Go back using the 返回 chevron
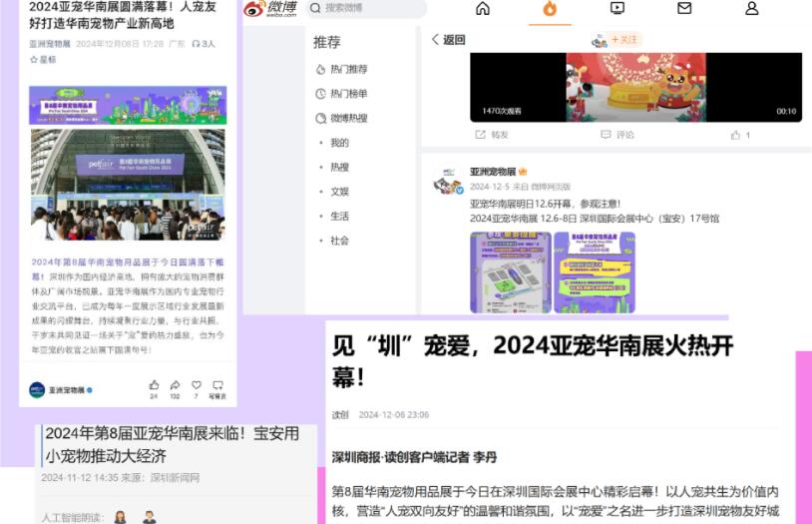 coord(448,40)
